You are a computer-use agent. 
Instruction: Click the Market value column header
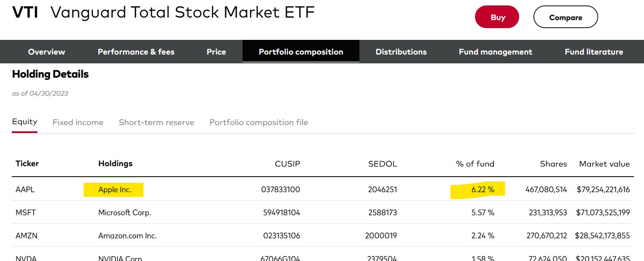[x=604, y=164]
